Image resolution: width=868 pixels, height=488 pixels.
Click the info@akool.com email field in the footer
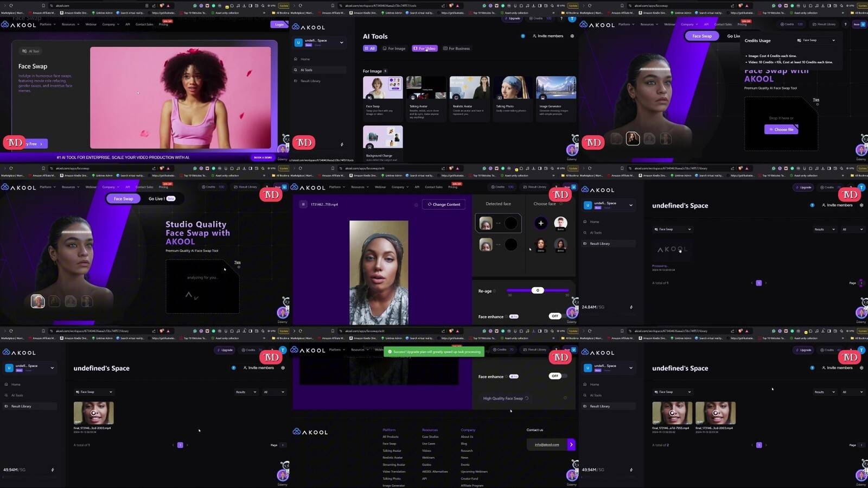[x=547, y=445]
